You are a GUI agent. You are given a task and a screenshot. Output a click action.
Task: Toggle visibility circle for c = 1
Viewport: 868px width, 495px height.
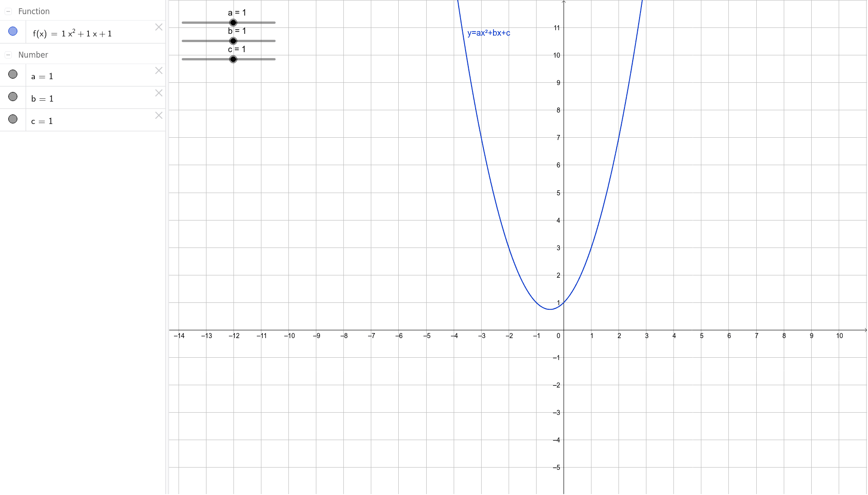pyautogui.click(x=13, y=119)
